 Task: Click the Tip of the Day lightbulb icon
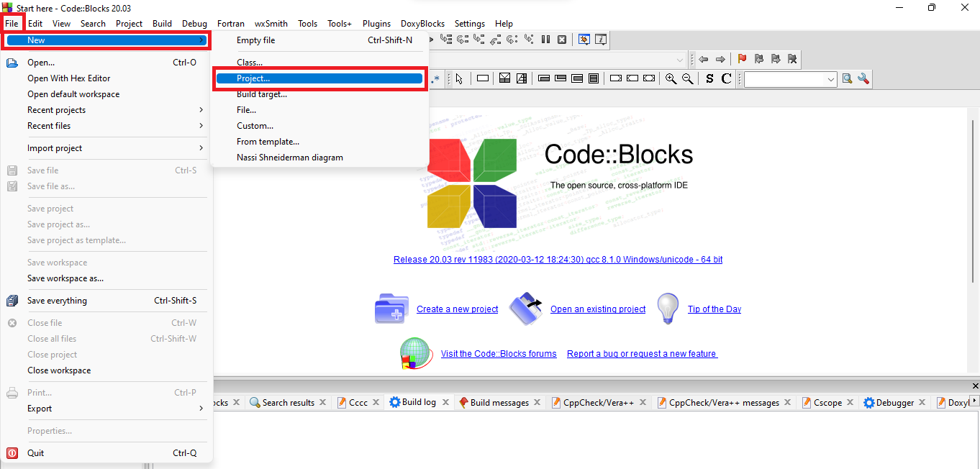668,309
